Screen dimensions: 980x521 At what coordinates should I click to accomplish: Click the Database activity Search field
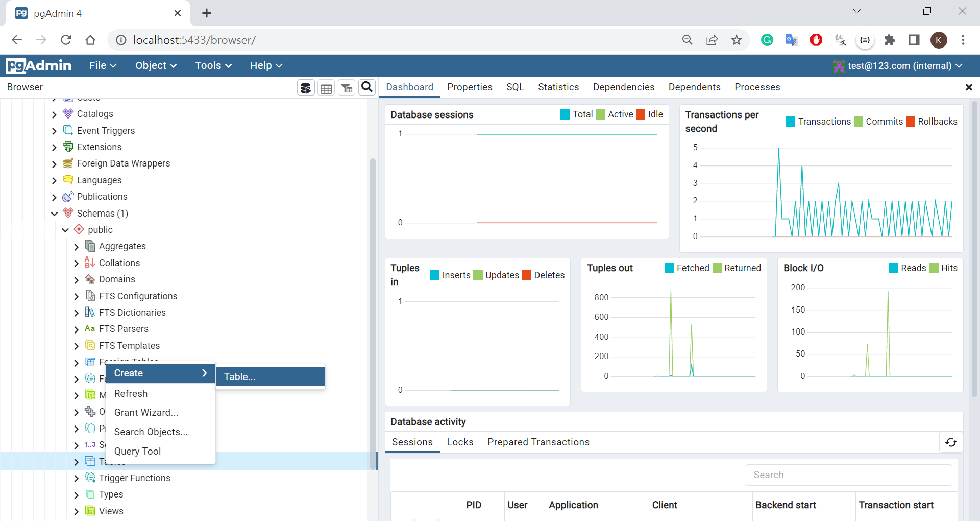(848, 475)
